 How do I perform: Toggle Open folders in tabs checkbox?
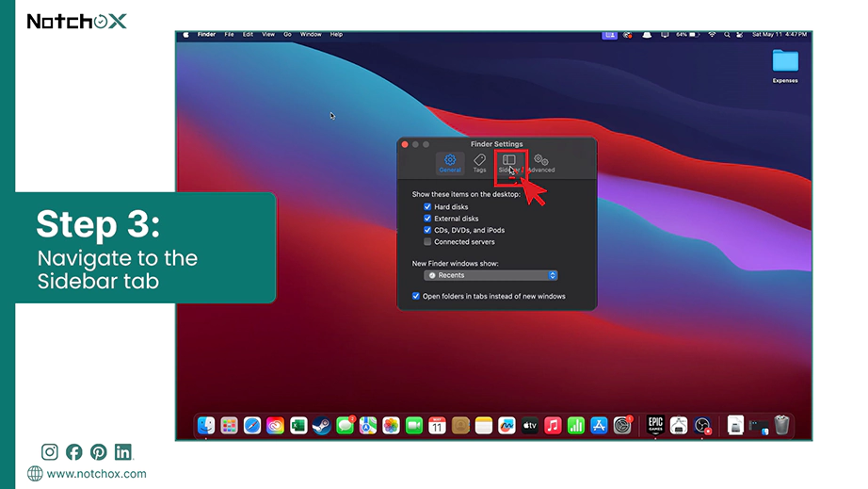[416, 296]
